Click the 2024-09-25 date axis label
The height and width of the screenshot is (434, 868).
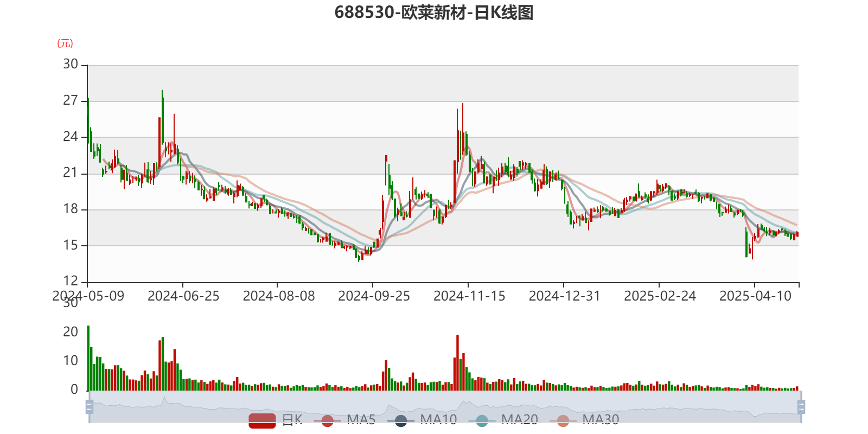(x=374, y=296)
